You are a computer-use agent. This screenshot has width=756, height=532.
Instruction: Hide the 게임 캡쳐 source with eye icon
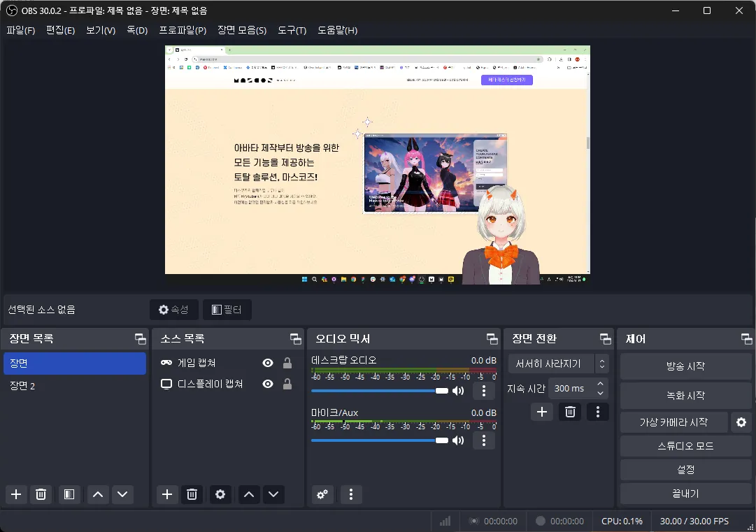click(267, 363)
